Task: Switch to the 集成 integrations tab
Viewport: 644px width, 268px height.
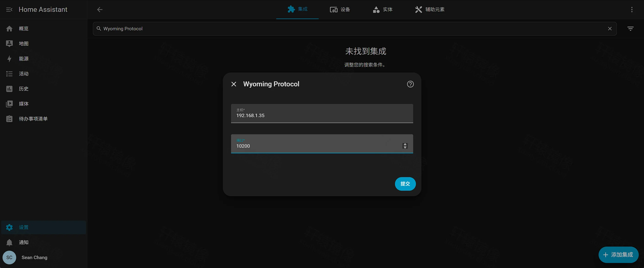Action: 297,10
